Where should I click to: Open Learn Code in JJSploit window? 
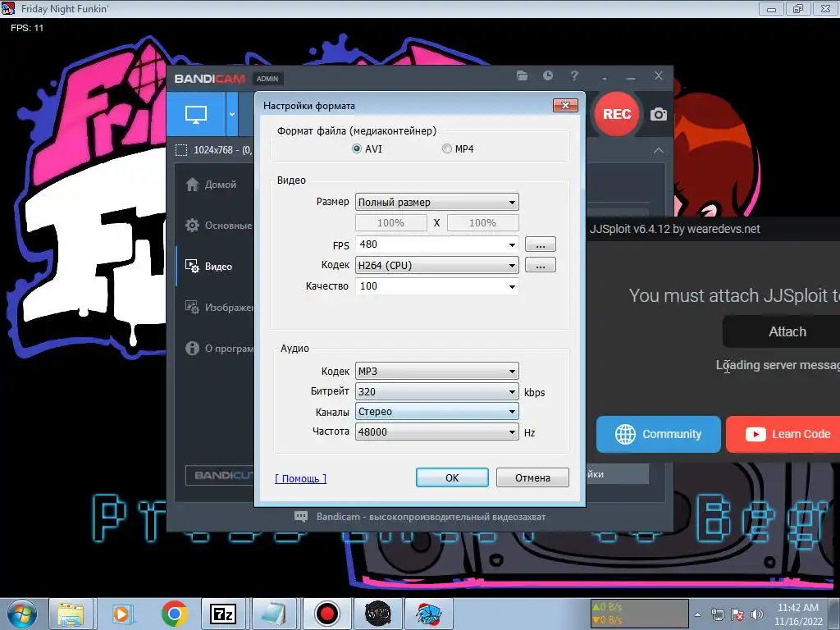[x=783, y=434]
